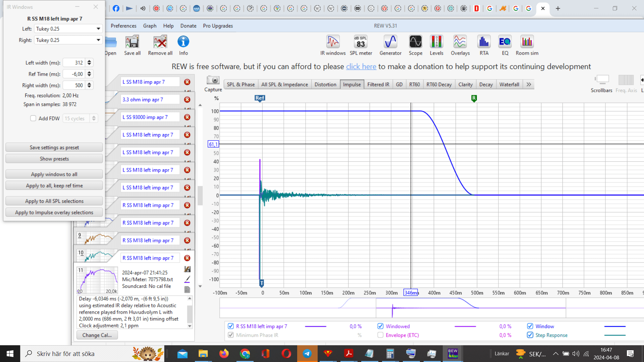This screenshot has height=362, width=644.
Task: Open the Right window type dropdown
Action: click(x=68, y=40)
